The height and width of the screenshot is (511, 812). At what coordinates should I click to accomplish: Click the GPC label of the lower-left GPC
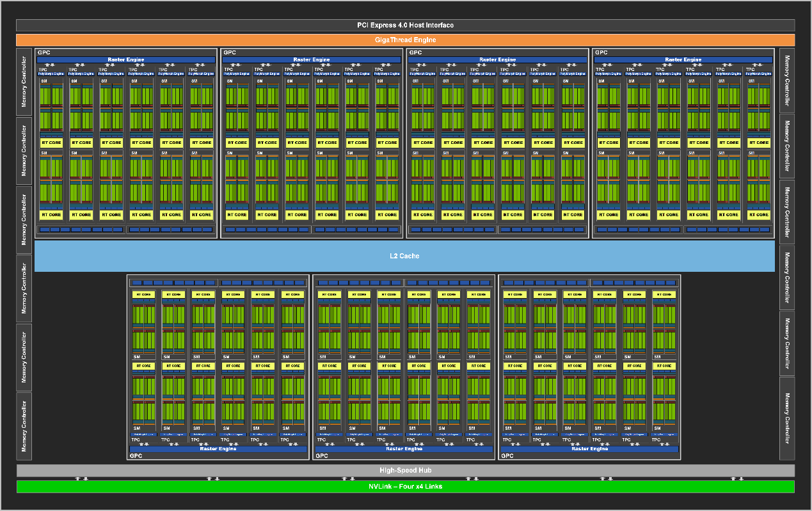pyautogui.click(x=136, y=456)
